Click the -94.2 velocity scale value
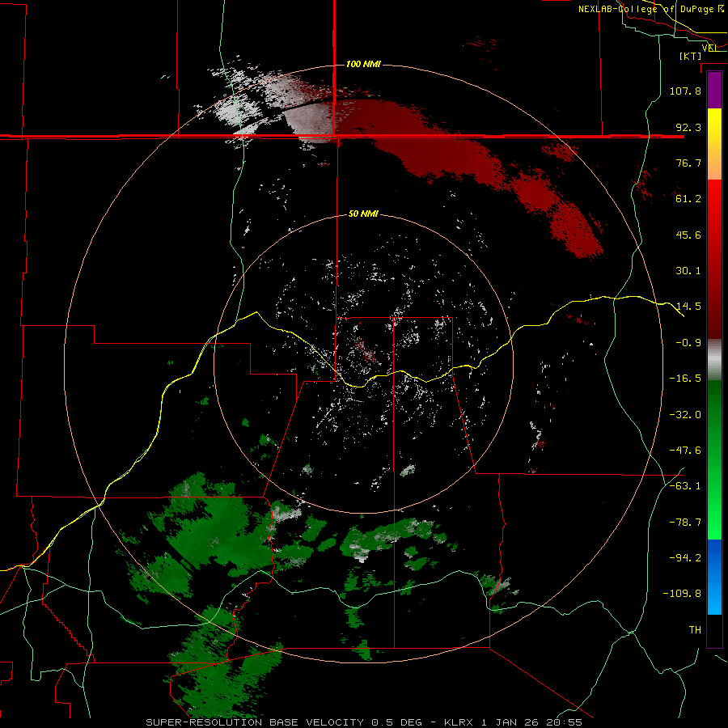 pos(685,557)
